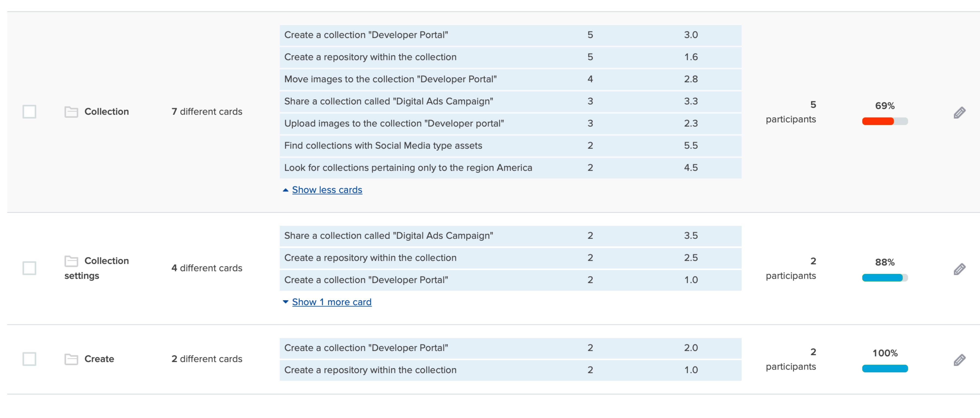Click the folder icon beside Collection

coord(71,112)
